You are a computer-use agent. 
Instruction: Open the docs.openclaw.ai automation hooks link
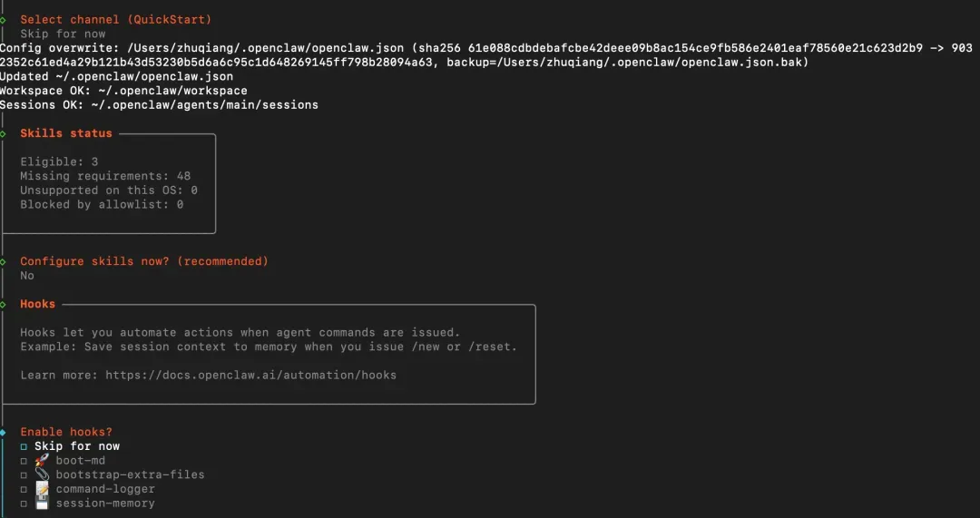click(250, 376)
